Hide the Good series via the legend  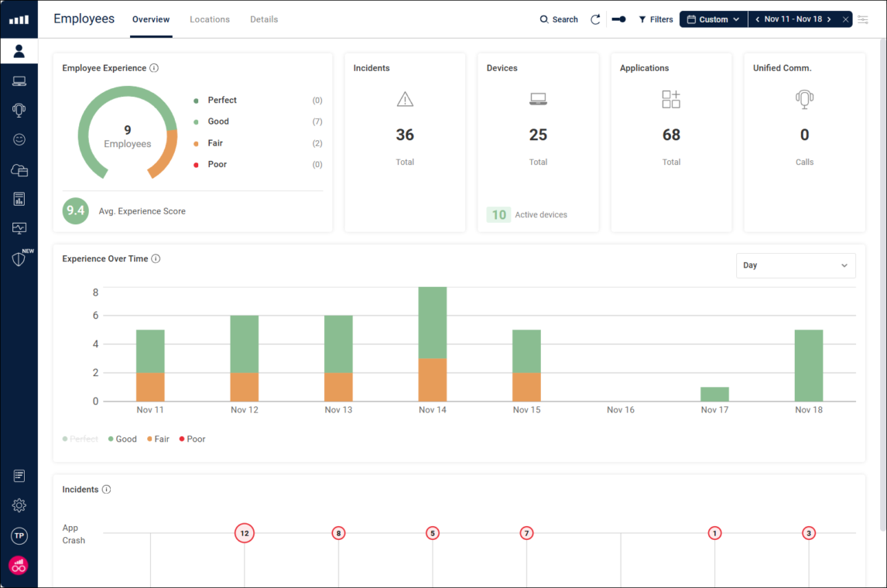tap(122, 439)
